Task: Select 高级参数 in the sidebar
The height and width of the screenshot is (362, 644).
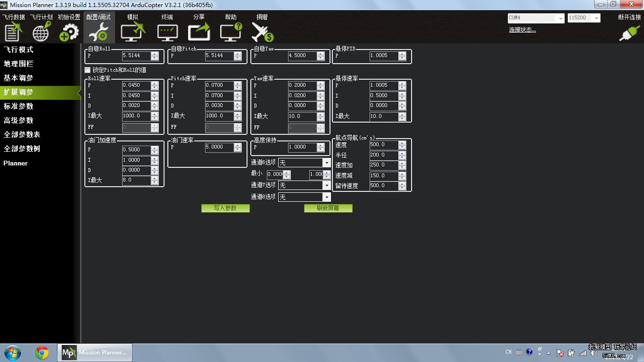Action: [x=19, y=120]
